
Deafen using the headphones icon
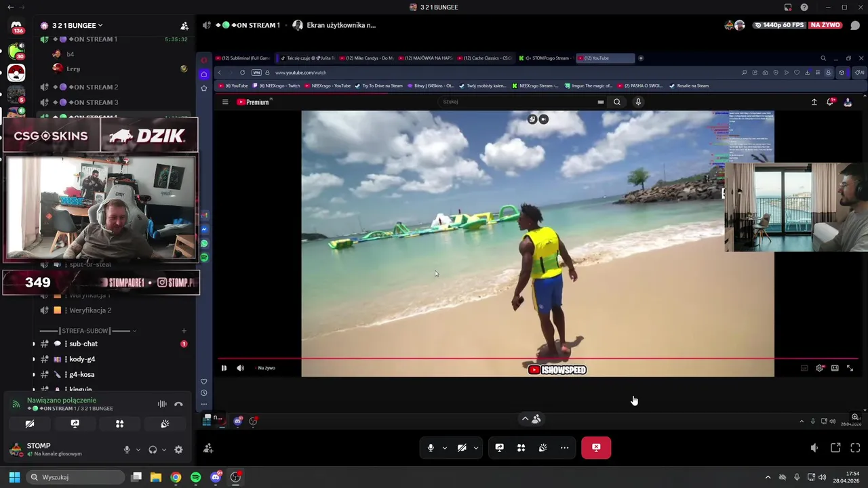point(153,449)
